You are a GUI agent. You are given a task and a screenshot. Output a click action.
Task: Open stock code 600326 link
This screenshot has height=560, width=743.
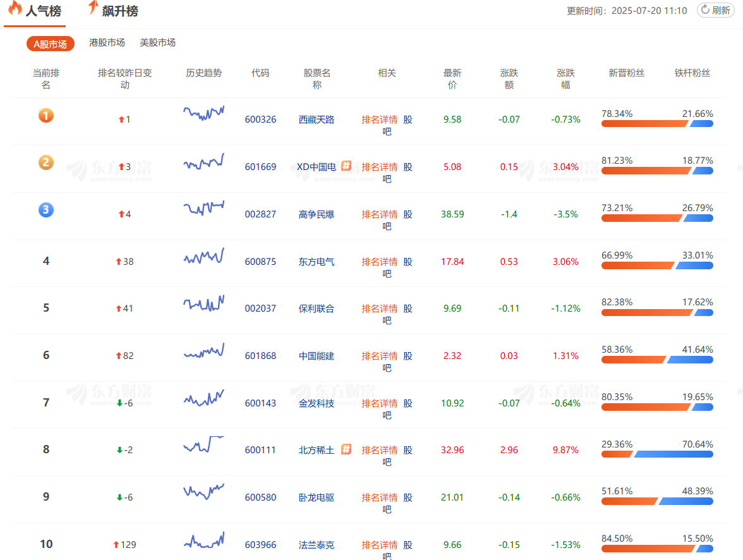pos(260,119)
